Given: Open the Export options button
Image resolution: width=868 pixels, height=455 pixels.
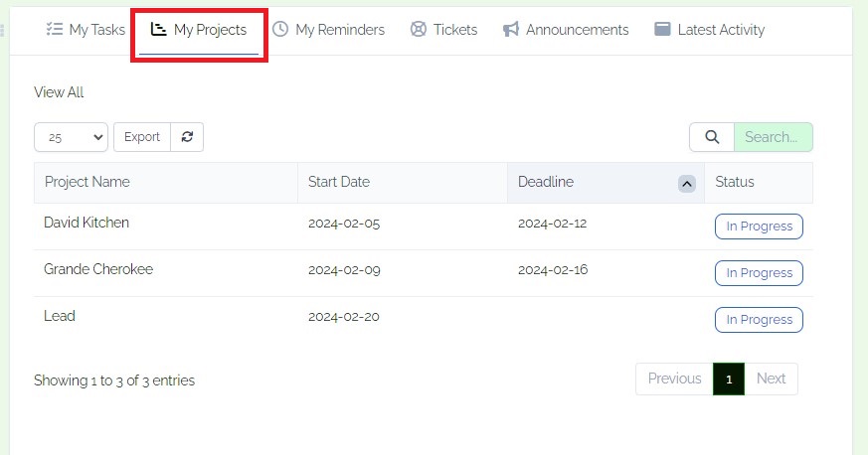Looking at the screenshot, I should click(x=142, y=136).
